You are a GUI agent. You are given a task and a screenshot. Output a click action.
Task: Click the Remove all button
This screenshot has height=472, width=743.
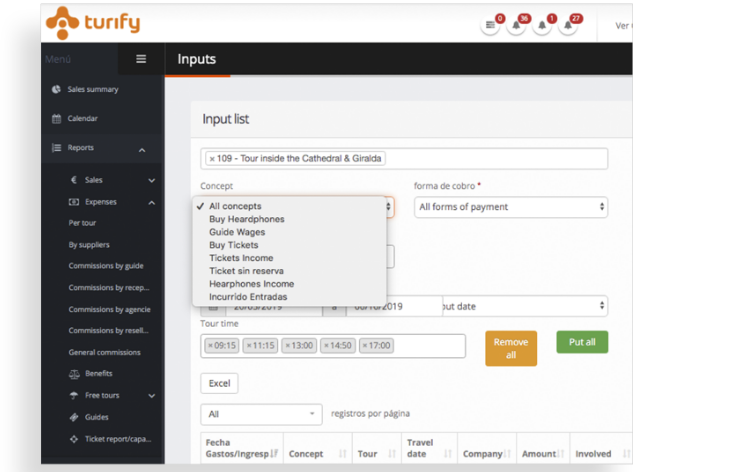tap(511, 348)
